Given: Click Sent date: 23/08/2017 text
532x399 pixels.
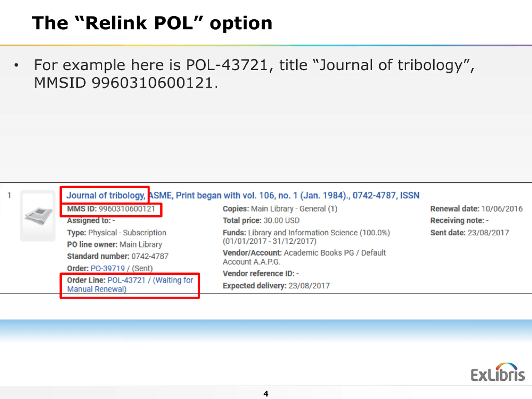Looking at the screenshot, I should click(469, 233).
